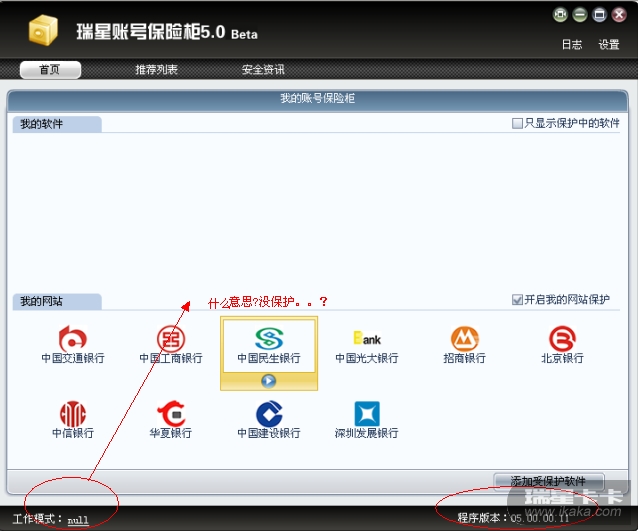
Task: Switch to the 首页 tab
Action: (50, 70)
